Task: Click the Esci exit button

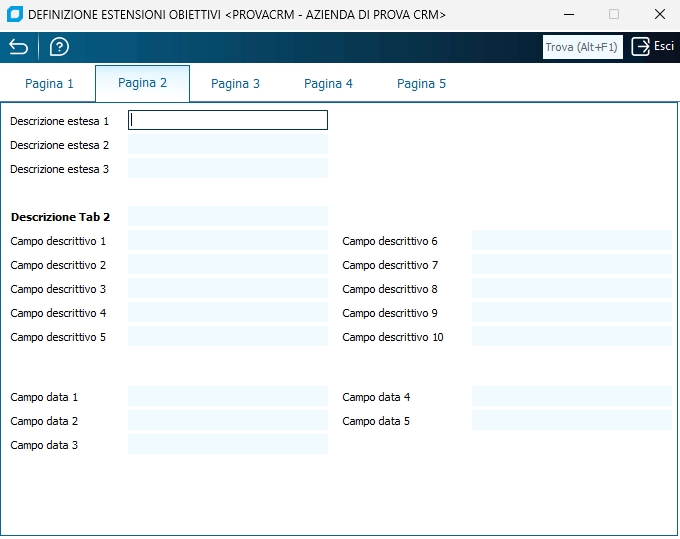Action: (x=653, y=46)
